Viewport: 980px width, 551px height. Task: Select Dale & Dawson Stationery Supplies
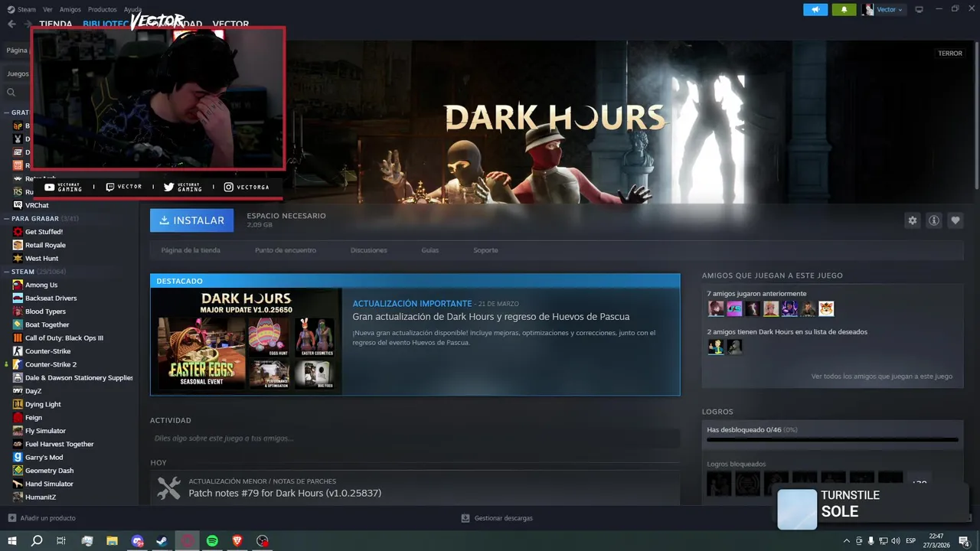[x=79, y=378]
